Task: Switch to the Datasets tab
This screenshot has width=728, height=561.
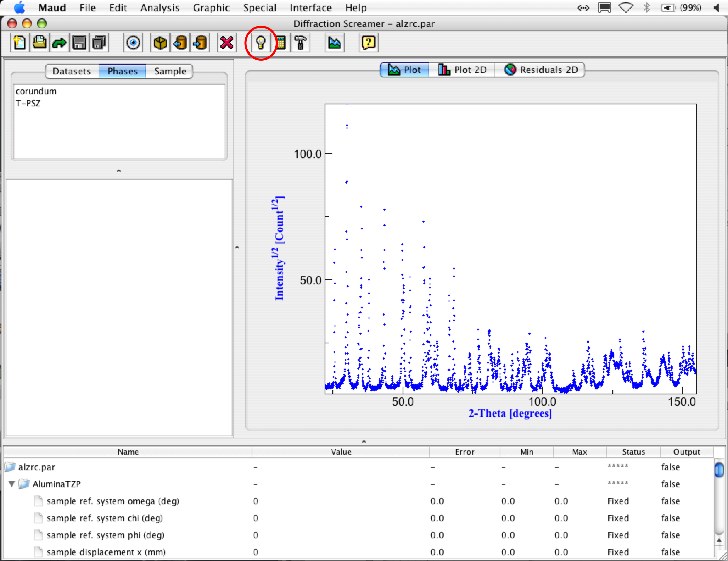Action: point(72,71)
